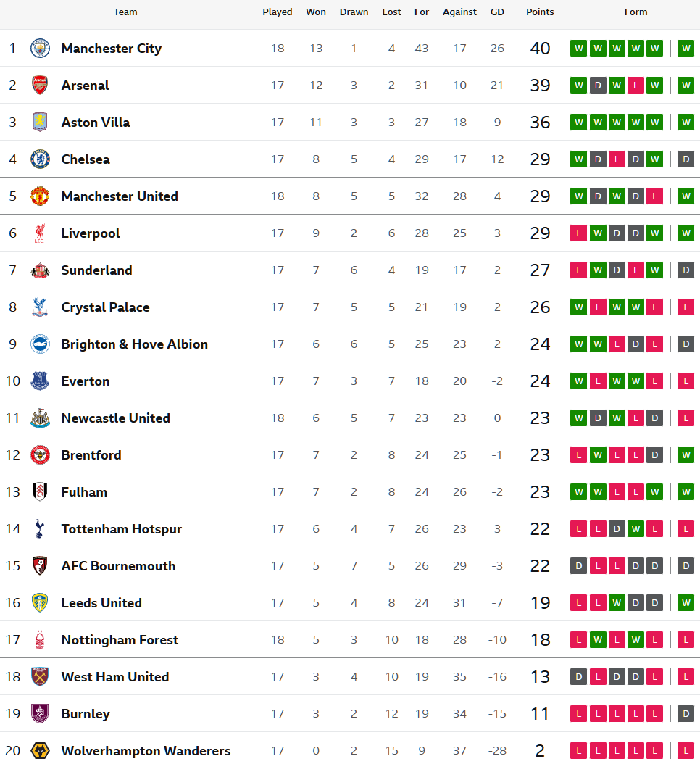Click Arsenal's red loss form badge
Image resolution: width=700 pixels, height=764 pixels.
pos(636,86)
